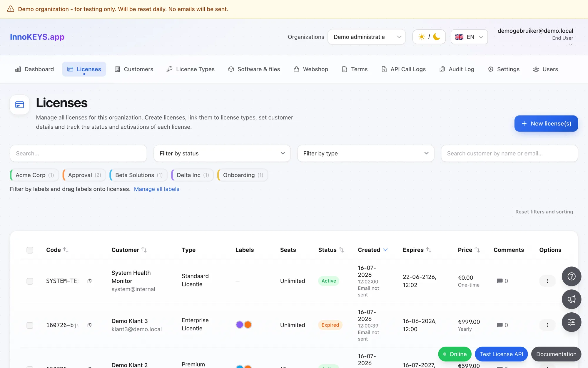Click the New license(s) button
The height and width of the screenshot is (368, 588).
tap(546, 124)
